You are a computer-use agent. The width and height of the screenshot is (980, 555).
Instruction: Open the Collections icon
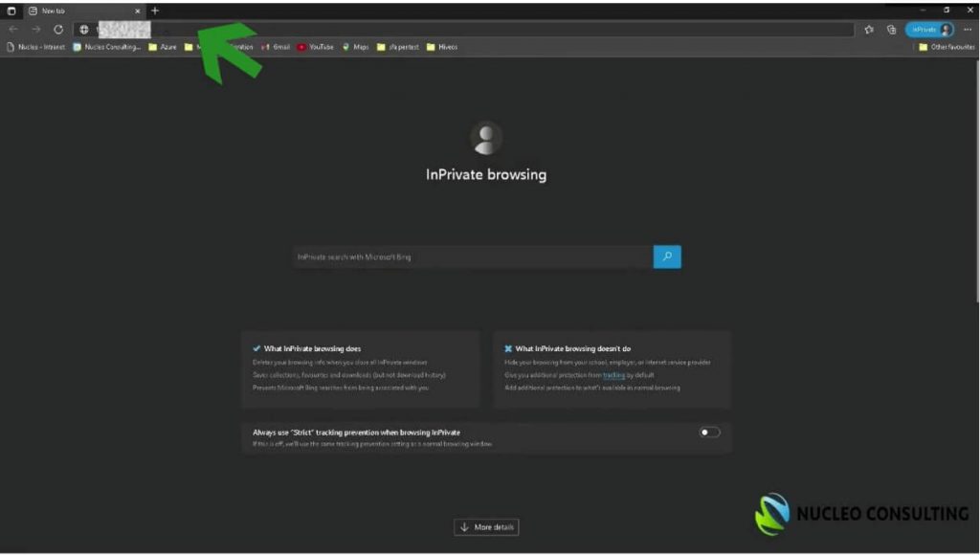coord(891,30)
